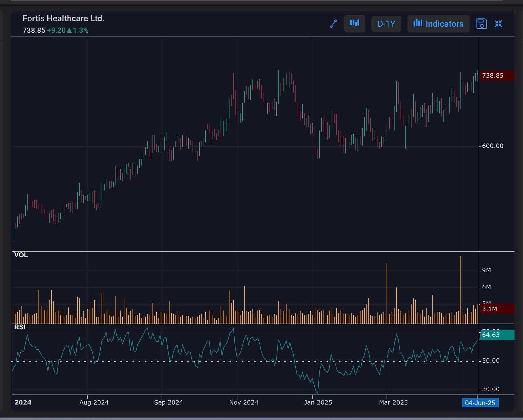
Task: Click the Aug 2024 time axis label
Action: (x=94, y=402)
